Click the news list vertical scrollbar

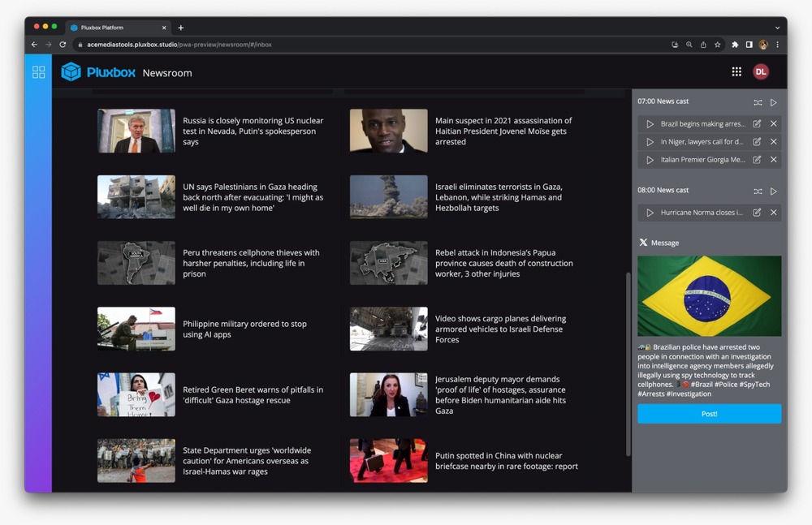tap(628, 365)
